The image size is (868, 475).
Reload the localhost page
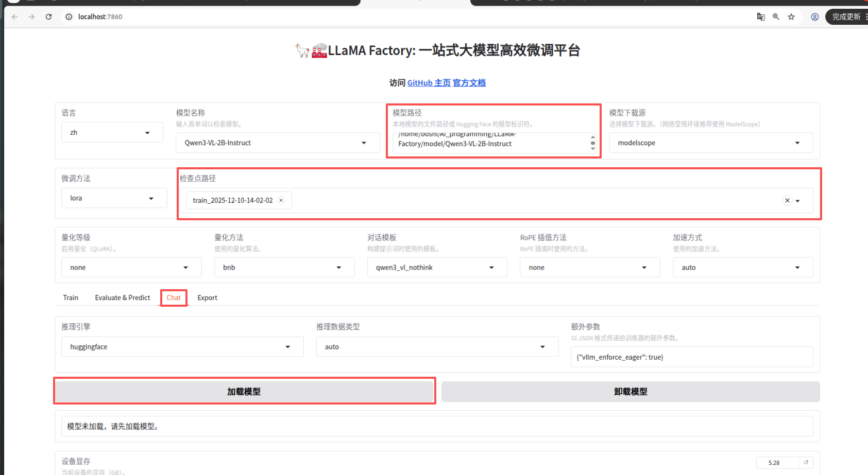point(48,16)
